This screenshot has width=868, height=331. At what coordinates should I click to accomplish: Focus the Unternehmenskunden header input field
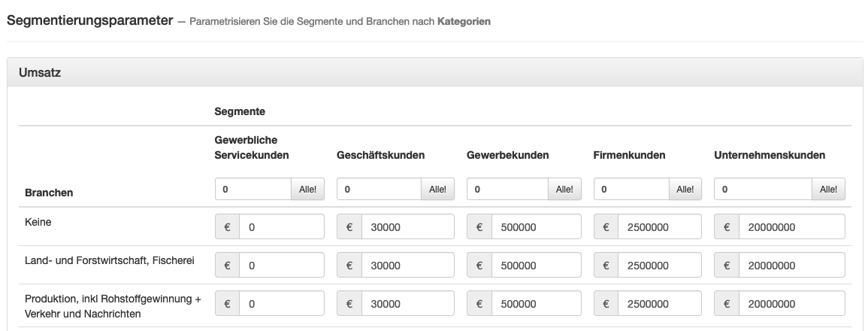coord(764,189)
